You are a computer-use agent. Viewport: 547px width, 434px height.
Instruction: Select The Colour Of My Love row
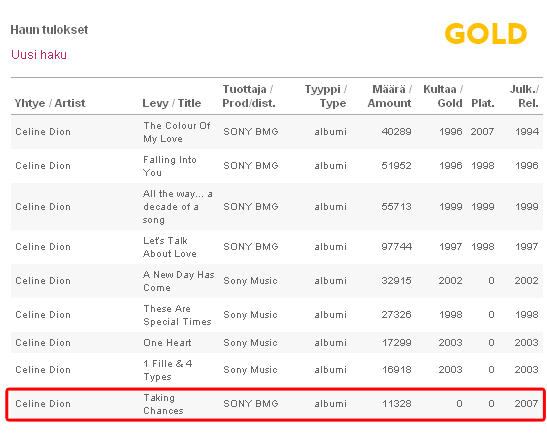pyautogui.click(x=277, y=132)
